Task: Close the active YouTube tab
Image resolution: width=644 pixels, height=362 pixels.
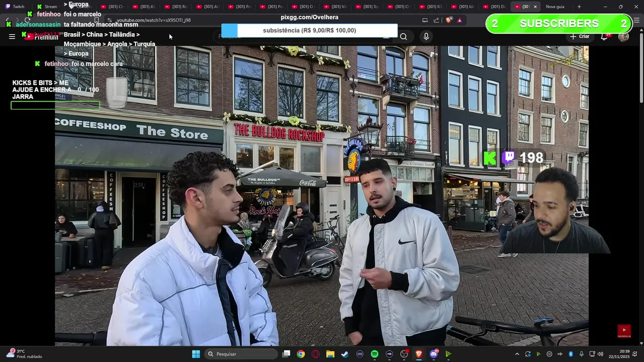Action: click(535, 7)
